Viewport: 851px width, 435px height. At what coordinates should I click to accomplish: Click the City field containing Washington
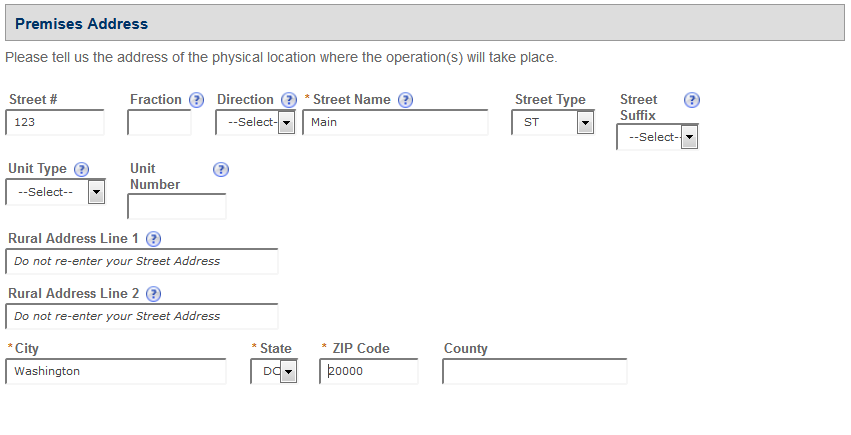[116, 371]
